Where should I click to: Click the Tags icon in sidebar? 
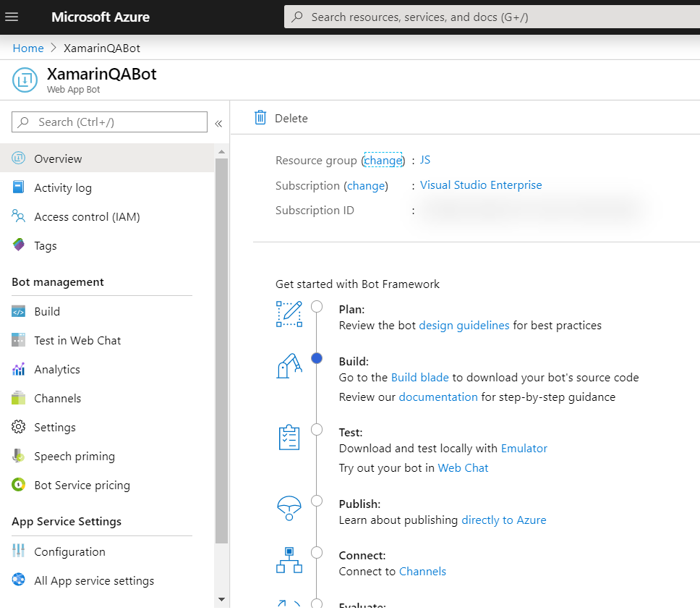tap(19, 245)
